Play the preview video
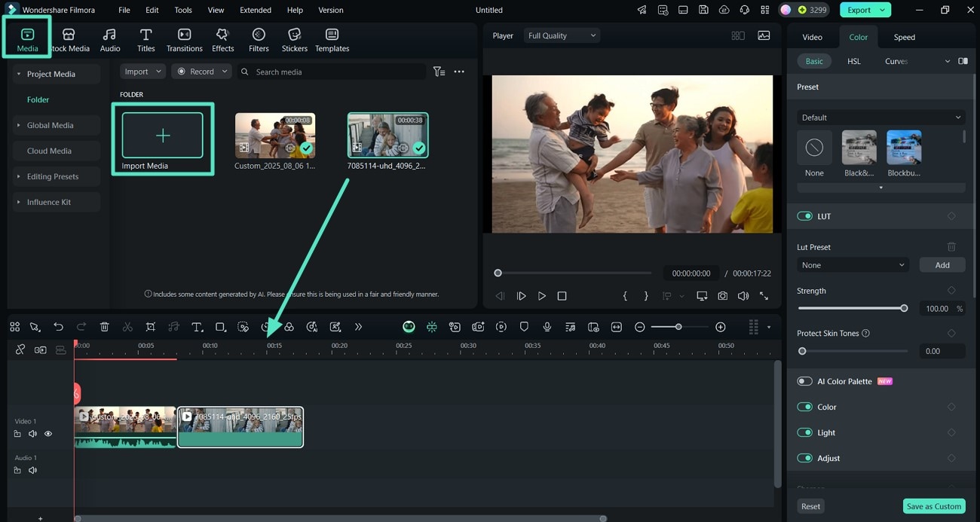The width and height of the screenshot is (980, 522). pos(541,296)
